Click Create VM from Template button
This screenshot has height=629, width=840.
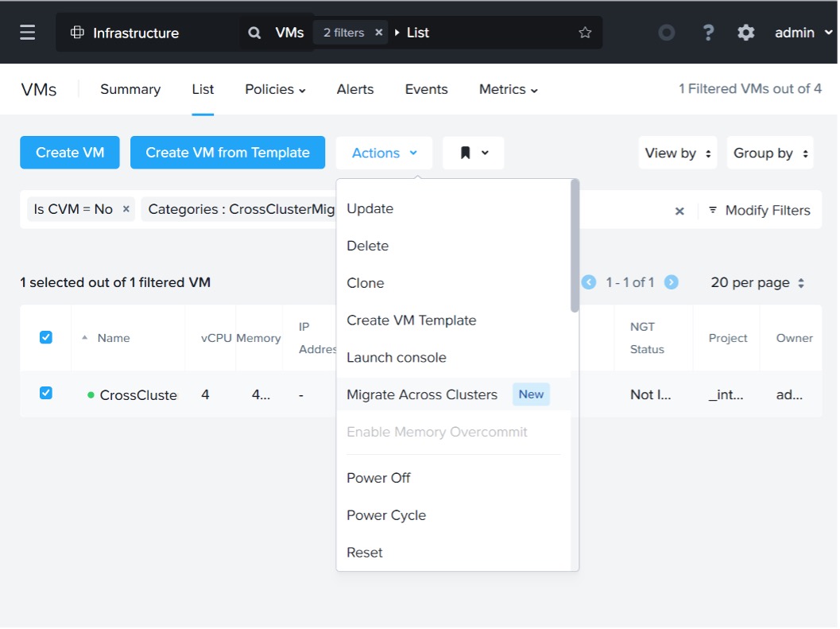[227, 153]
